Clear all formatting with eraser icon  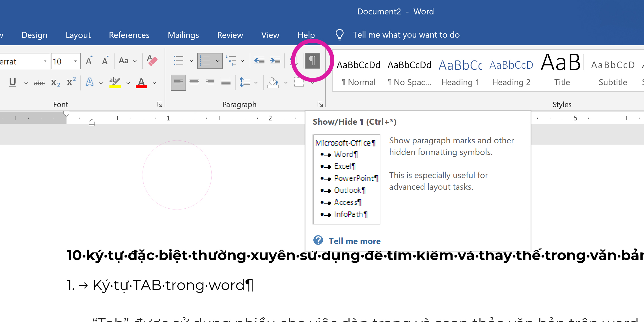[x=152, y=60]
